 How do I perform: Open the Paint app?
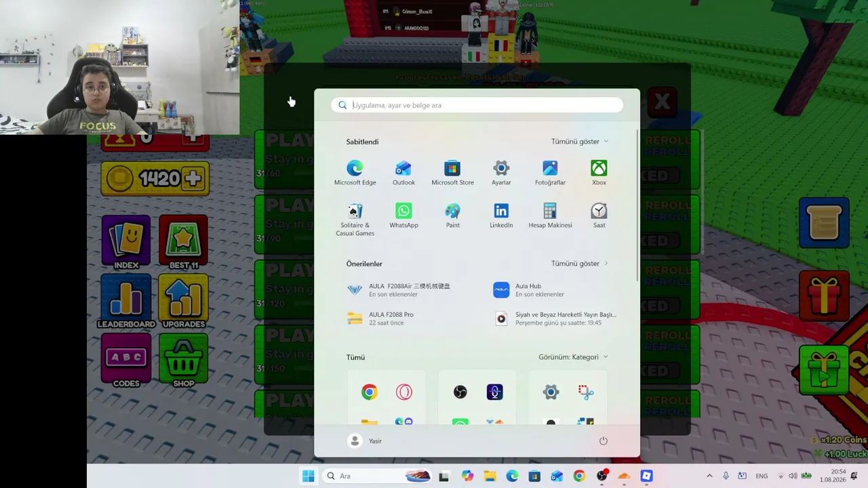(452, 216)
